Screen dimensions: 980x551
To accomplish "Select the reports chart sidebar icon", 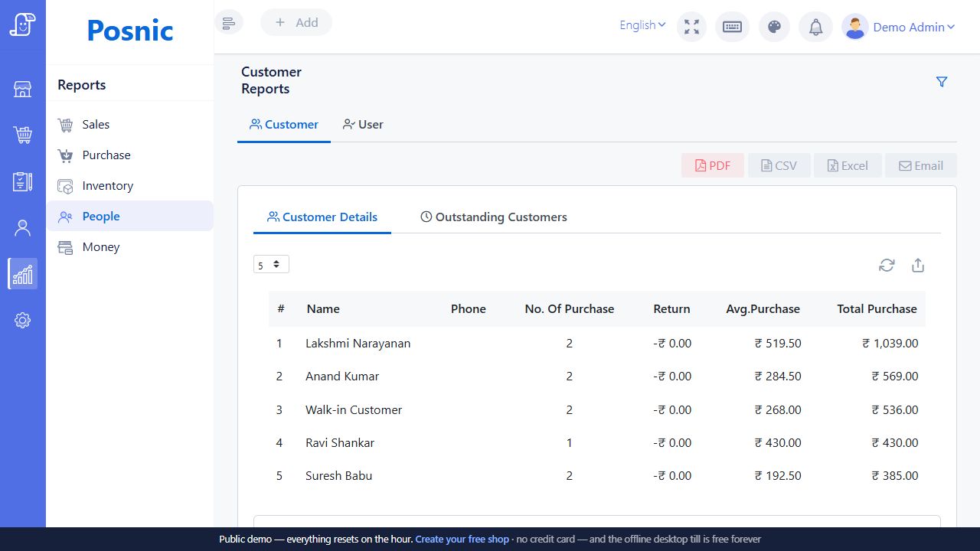I will [23, 273].
